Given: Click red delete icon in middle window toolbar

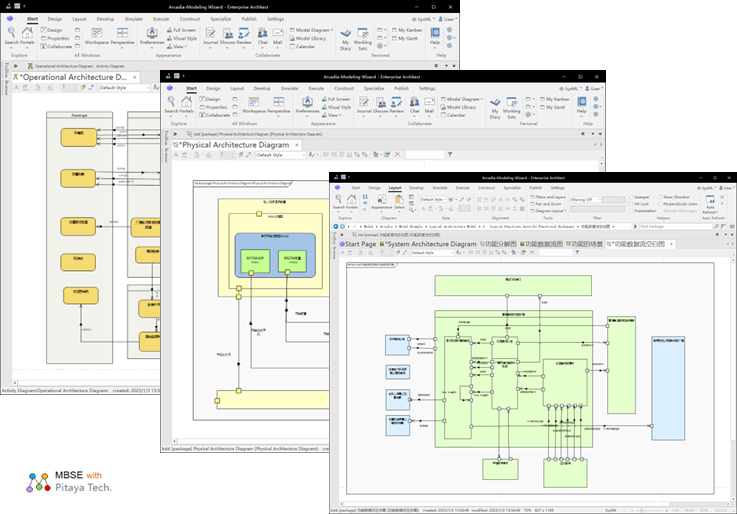Looking at the screenshot, I should tap(398, 155).
